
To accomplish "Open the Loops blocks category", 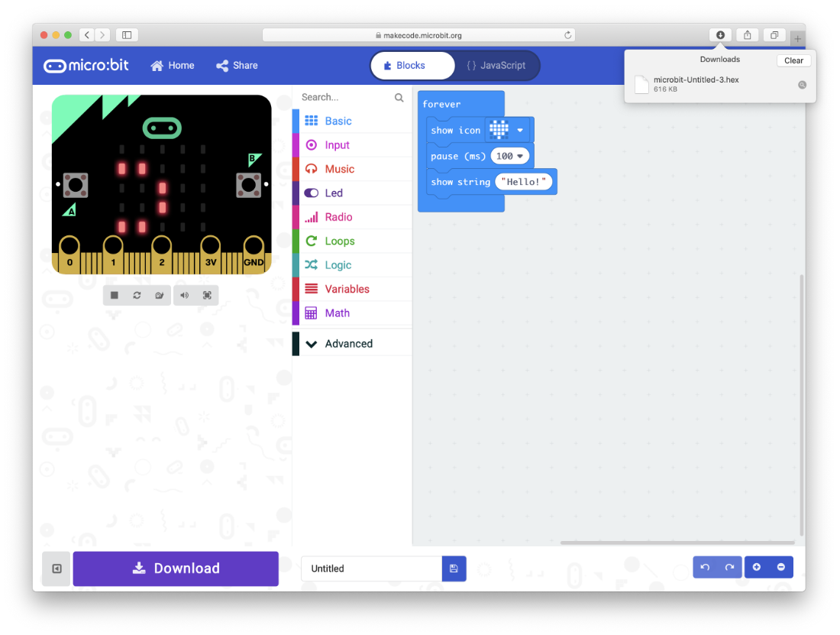I will (352, 241).
